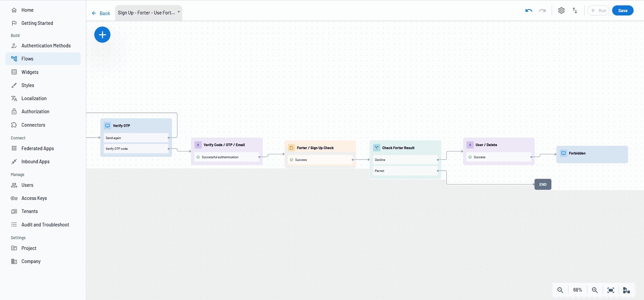
Task: Click the 68% zoom level indicator
Action: (x=578, y=290)
